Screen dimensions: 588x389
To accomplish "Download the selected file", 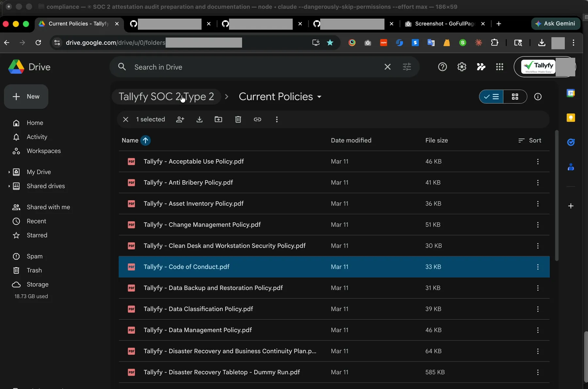I will click(x=199, y=119).
